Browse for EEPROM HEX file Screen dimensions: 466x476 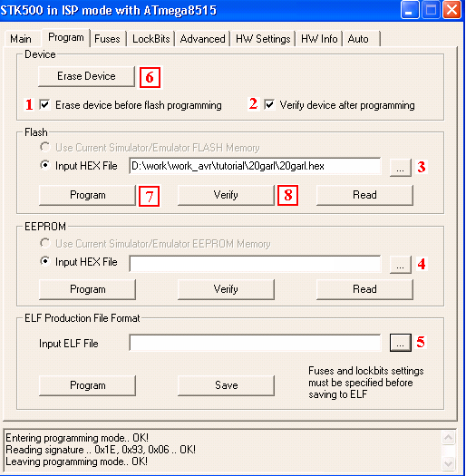[x=401, y=265]
